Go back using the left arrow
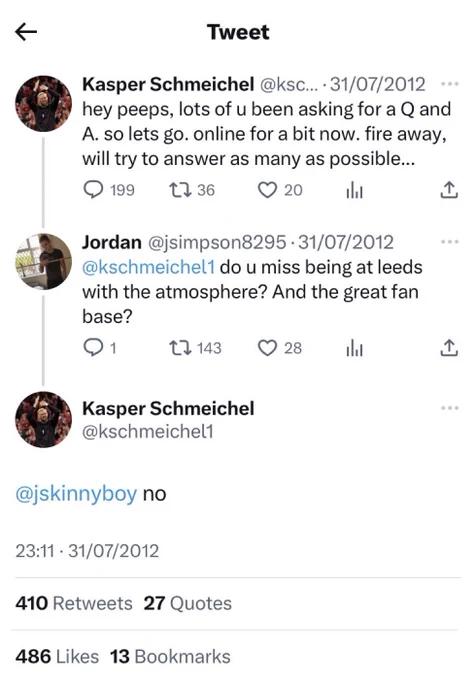Viewport: 476px width, 680px height. click(26, 32)
